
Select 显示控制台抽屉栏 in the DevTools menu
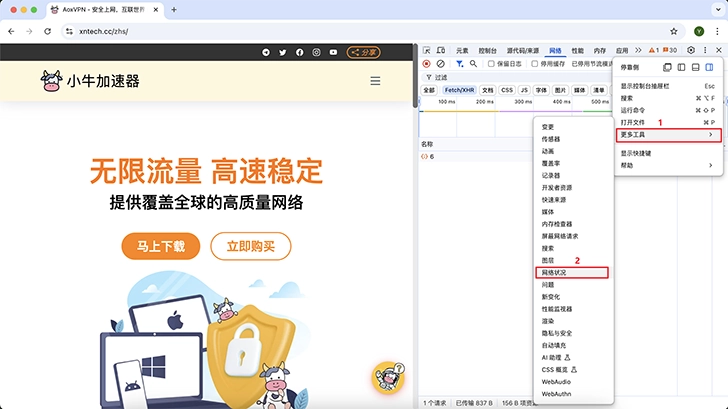tap(669, 86)
